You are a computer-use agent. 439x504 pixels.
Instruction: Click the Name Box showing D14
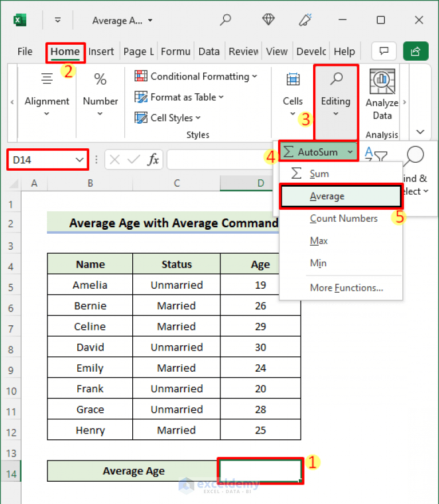42,160
